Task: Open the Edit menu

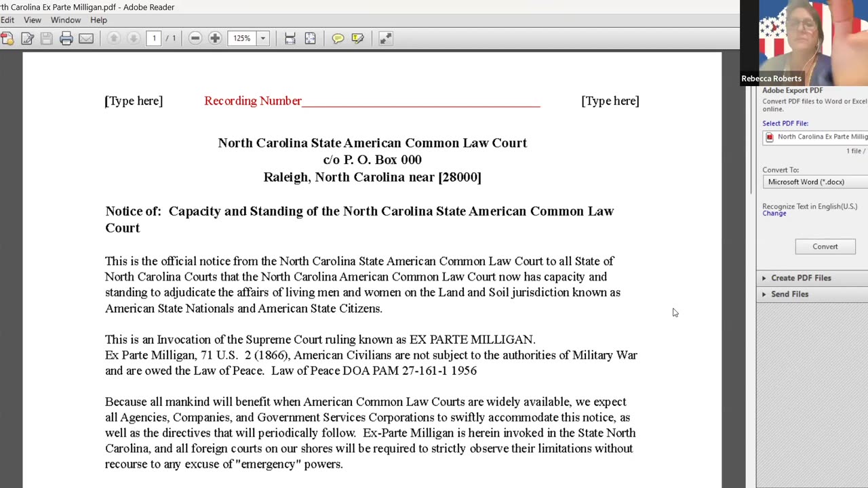Action: pyautogui.click(x=7, y=20)
